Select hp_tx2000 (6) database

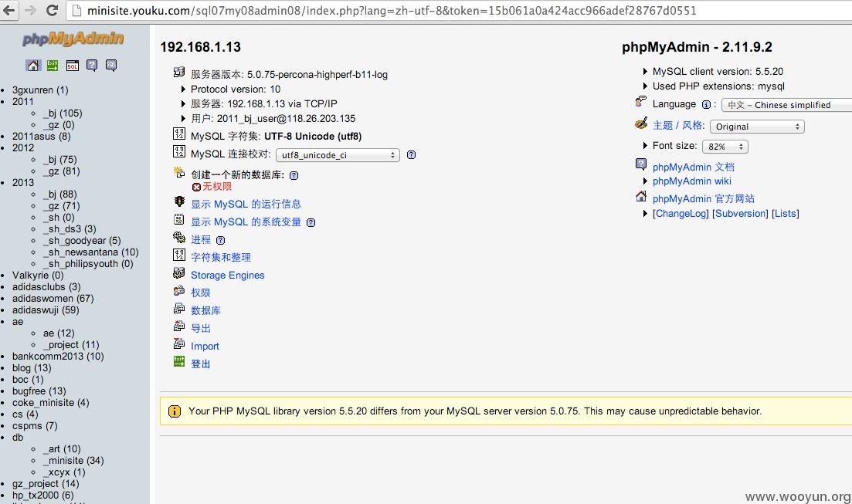coord(43,496)
